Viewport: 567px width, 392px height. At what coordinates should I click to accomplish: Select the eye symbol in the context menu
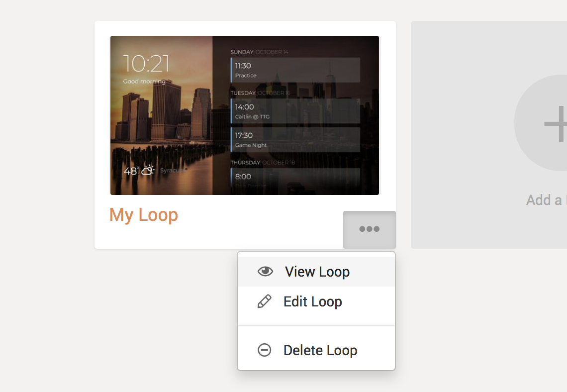(266, 271)
